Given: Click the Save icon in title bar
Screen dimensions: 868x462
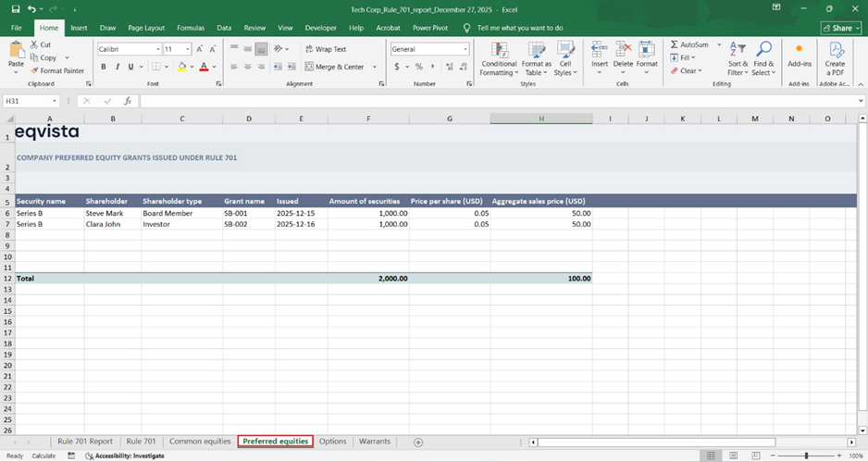Looking at the screenshot, I should (15, 8).
